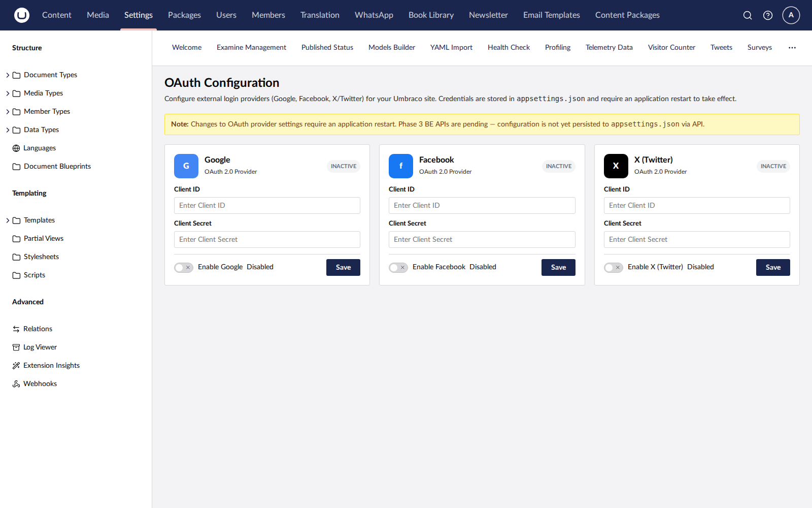Click the Webhooks icon
This screenshot has height=508, width=812.
16,384
